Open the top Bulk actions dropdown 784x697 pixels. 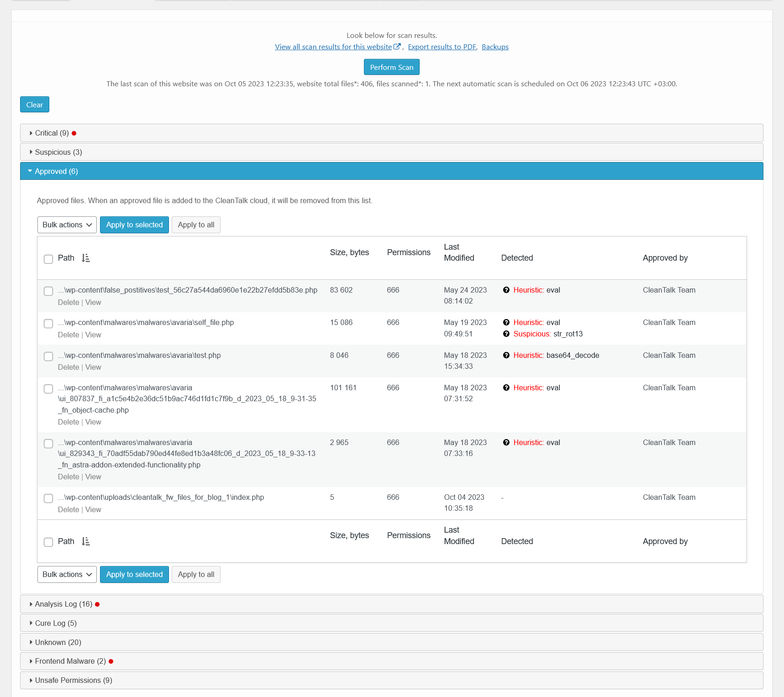(67, 225)
